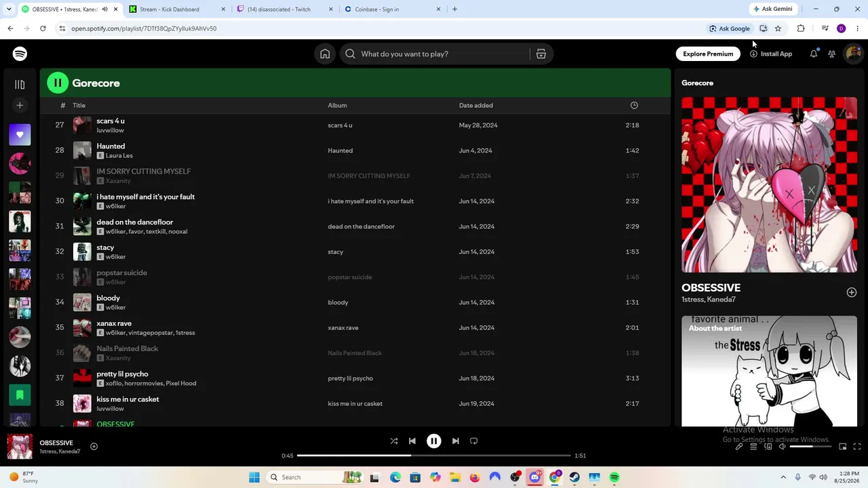Open luvwillow artist link under scars 4 u

tap(110, 130)
